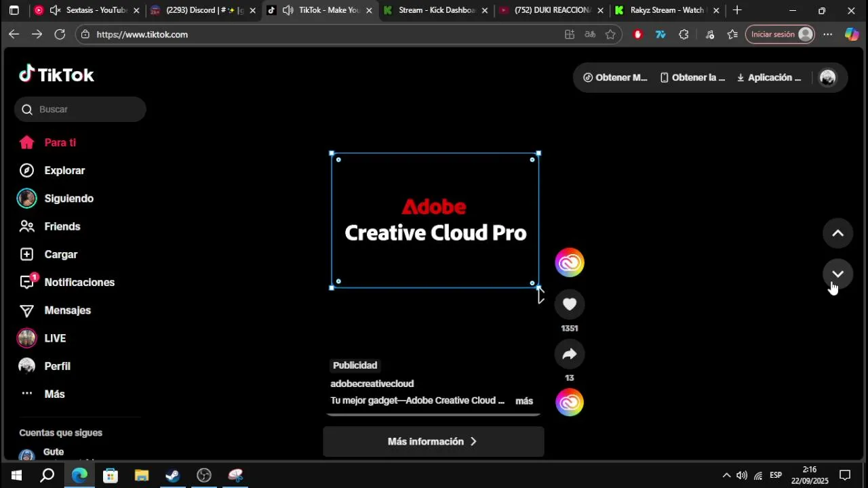This screenshot has width=868, height=488.
Task: Open Windows taskbar search
Action: [x=47, y=475]
